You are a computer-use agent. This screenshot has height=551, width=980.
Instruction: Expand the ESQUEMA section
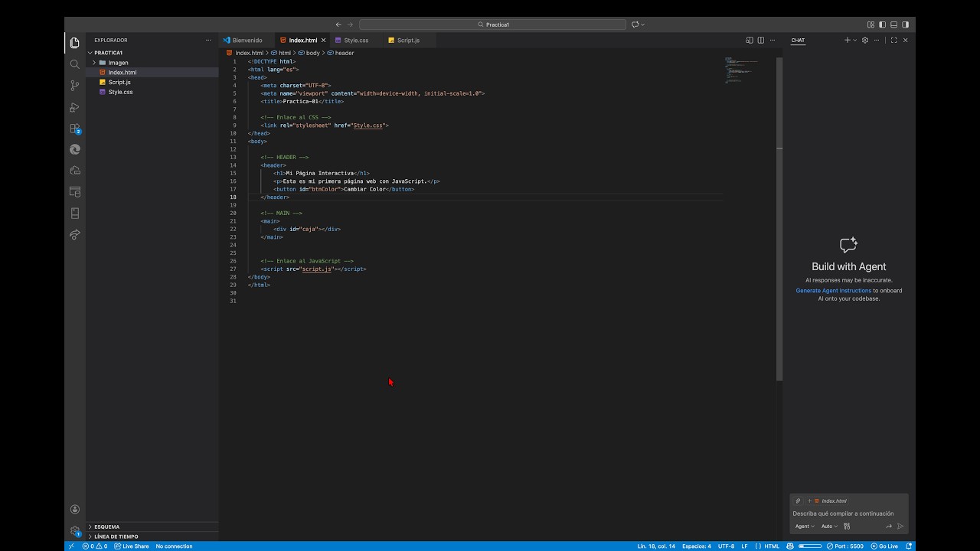pyautogui.click(x=106, y=527)
